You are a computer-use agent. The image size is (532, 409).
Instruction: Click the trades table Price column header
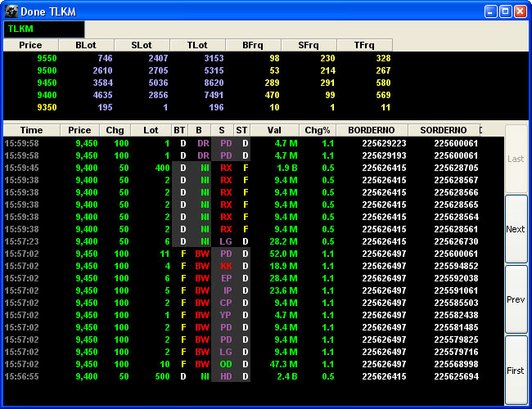(79, 130)
